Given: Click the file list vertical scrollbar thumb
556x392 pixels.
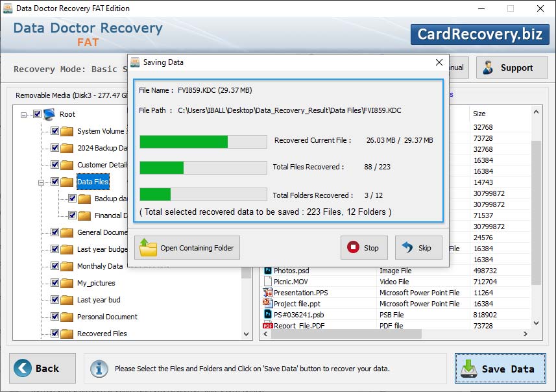Looking at the screenshot, I should click(536, 213).
